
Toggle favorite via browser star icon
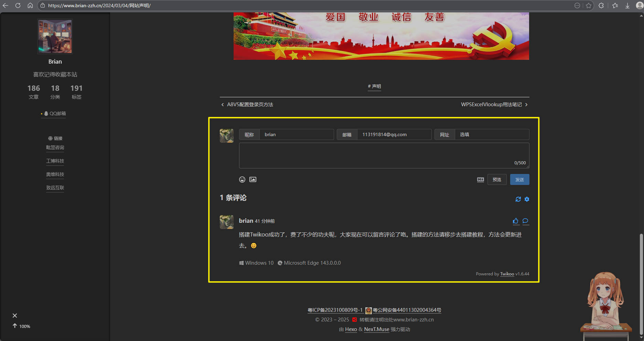point(589,5)
